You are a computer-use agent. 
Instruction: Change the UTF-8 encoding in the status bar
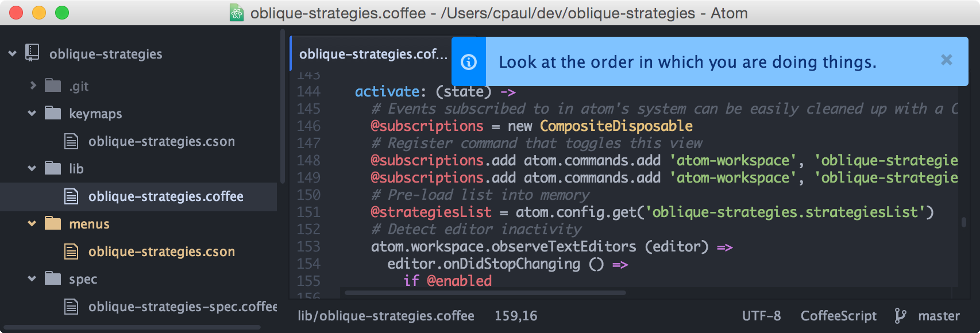click(x=761, y=316)
